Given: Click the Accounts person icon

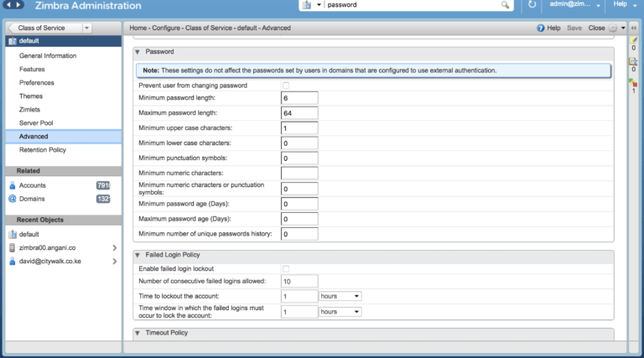Looking at the screenshot, I should coord(13,185).
